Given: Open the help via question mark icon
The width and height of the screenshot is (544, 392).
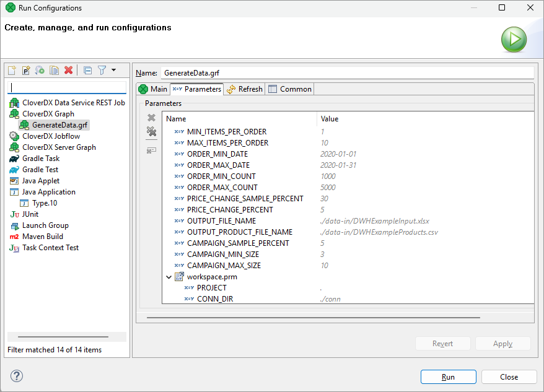Looking at the screenshot, I should coord(17,375).
